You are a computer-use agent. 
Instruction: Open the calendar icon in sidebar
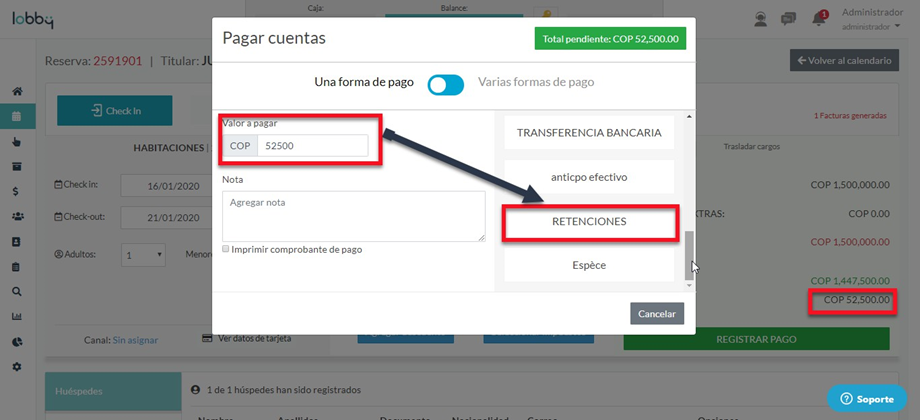16,116
